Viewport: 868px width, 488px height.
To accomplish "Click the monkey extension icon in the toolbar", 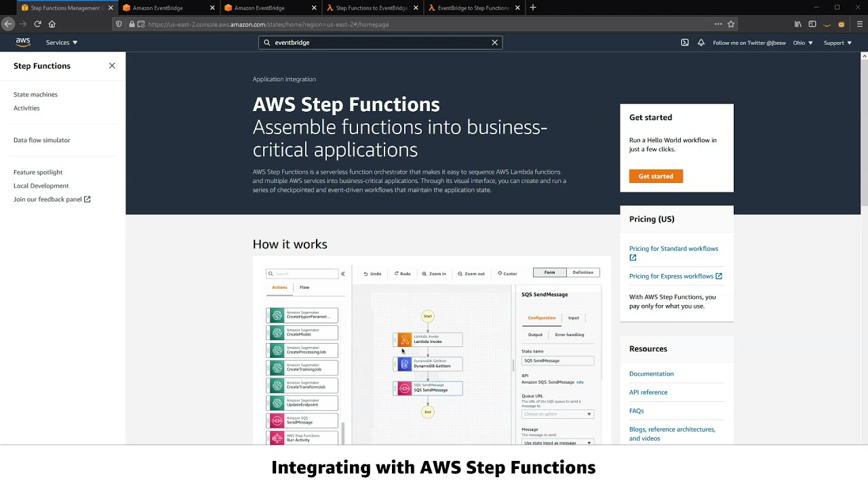I will point(842,24).
